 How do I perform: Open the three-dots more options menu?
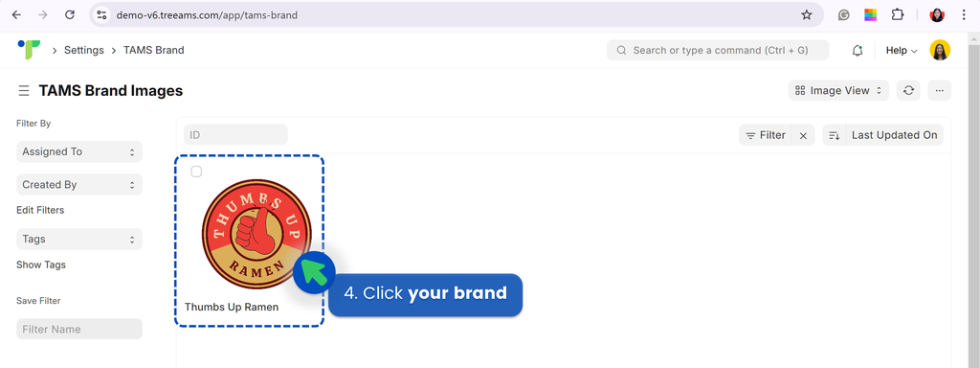tap(940, 90)
